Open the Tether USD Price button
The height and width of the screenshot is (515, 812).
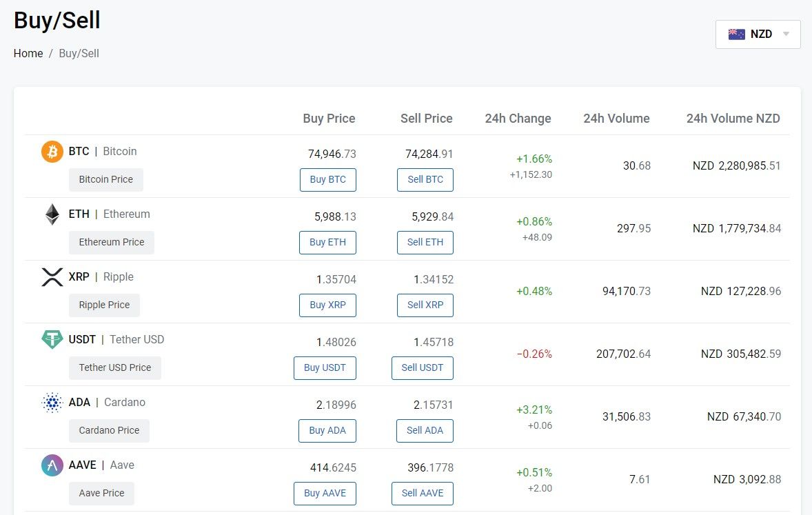115,368
